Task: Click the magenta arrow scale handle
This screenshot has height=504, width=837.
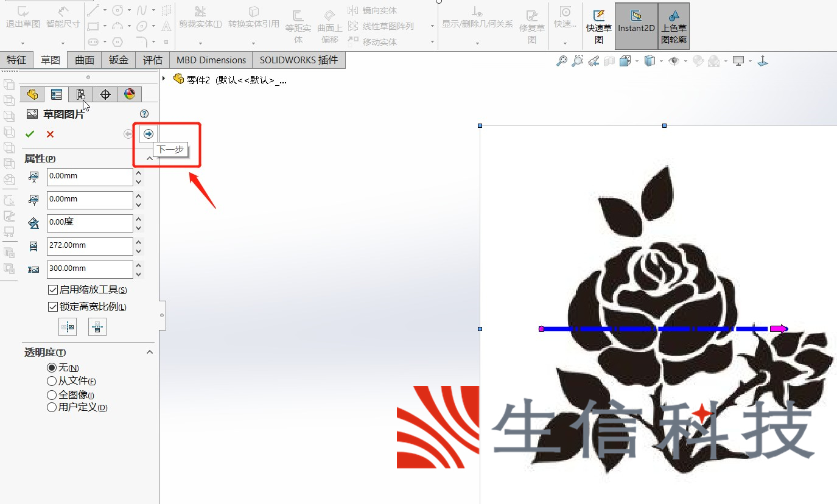Action: [779, 329]
